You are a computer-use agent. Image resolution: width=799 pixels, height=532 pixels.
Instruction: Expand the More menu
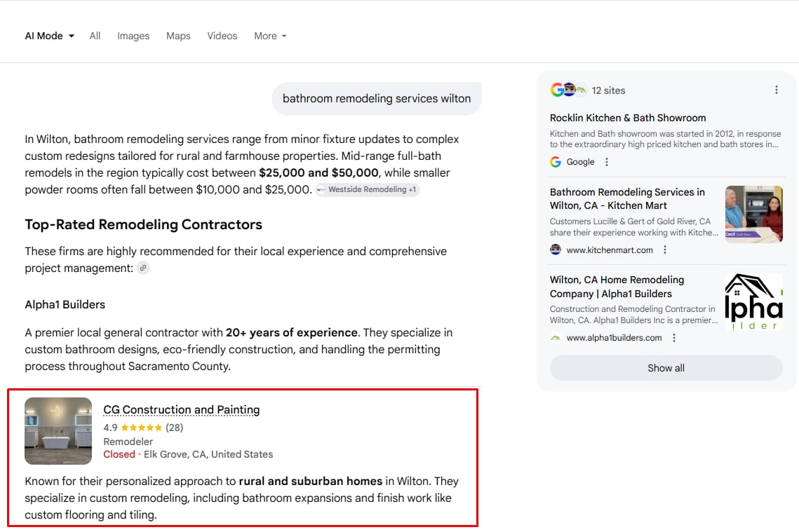270,36
